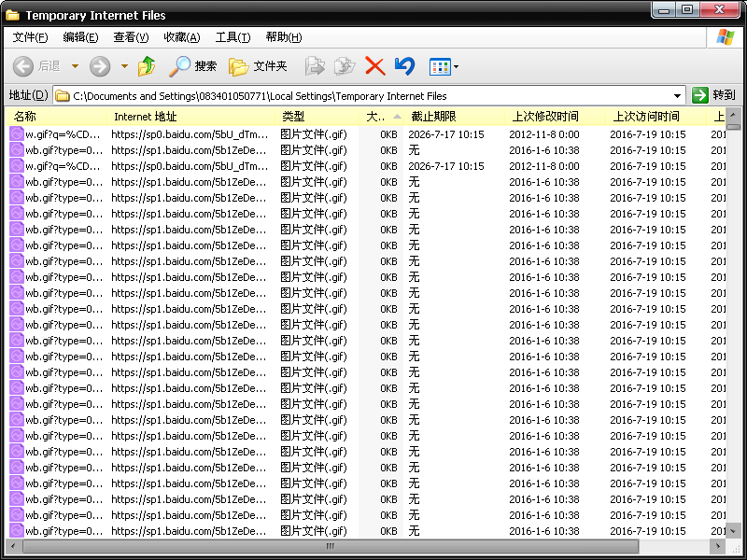Sort by the 上次修改时间 column header
The image size is (747, 560).
(x=555, y=116)
